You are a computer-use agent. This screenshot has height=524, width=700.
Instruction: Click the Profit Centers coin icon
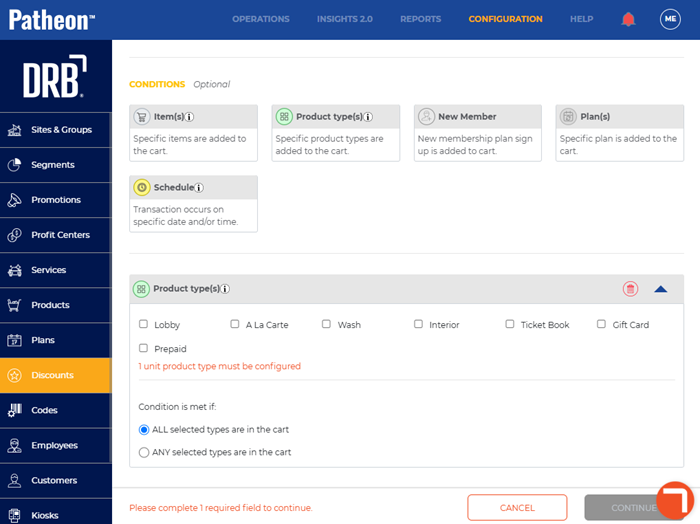click(14, 235)
